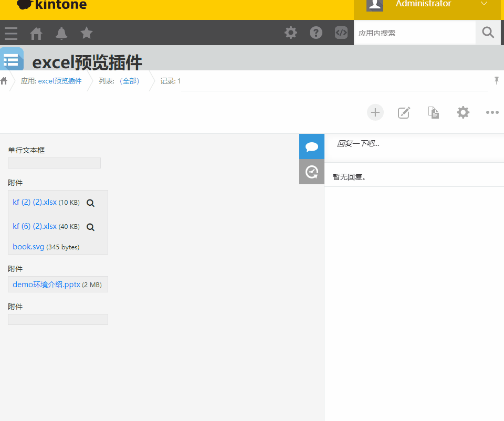Download kf (6) (2).xlsx attachment

(x=35, y=226)
